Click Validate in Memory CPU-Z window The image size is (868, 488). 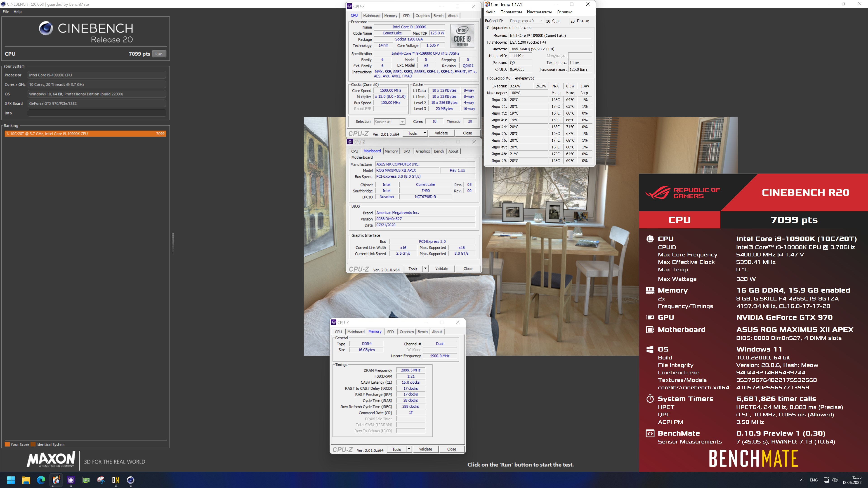coord(426,449)
